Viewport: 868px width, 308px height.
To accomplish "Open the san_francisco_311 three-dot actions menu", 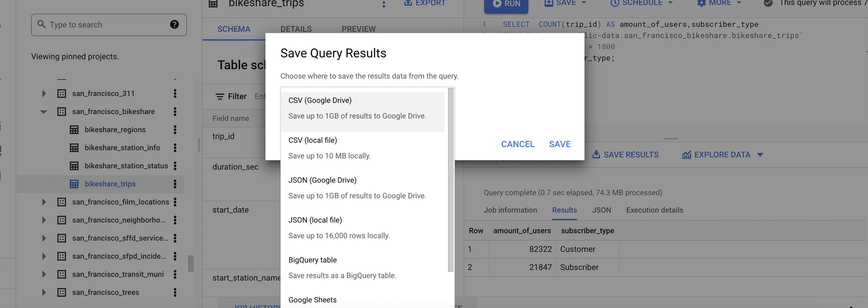I will (175, 93).
